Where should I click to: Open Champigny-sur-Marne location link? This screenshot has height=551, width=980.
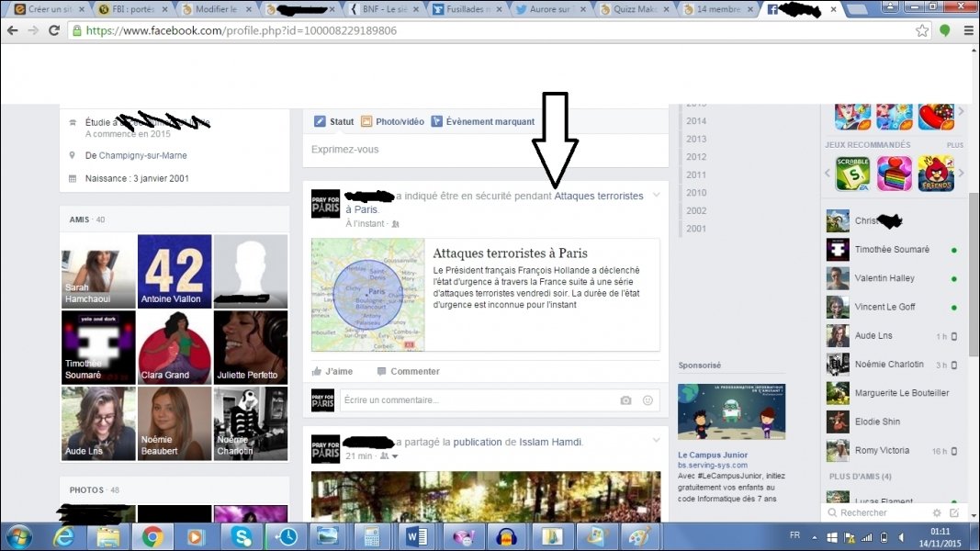pos(142,155)
